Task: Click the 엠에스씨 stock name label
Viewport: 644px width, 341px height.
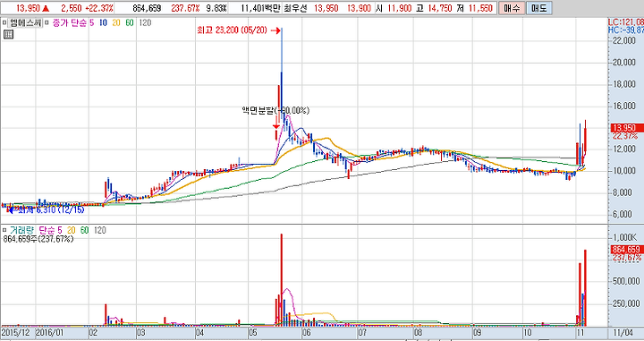Action: [x=25, y=23]
